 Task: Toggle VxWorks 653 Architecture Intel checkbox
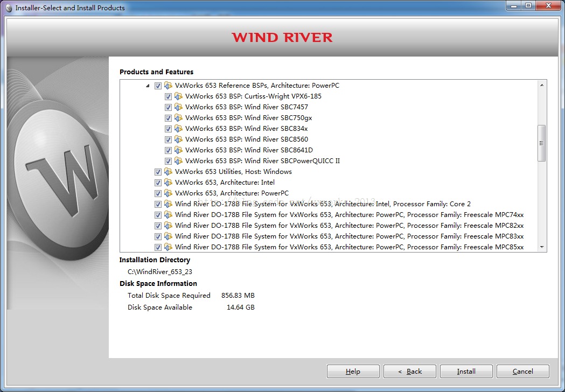coord(158,183)
